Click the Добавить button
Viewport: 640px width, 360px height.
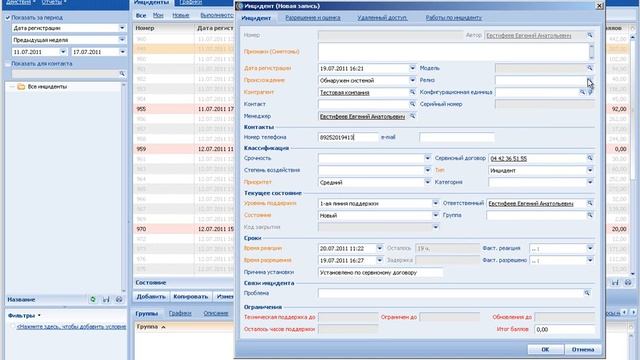point(151,297)
